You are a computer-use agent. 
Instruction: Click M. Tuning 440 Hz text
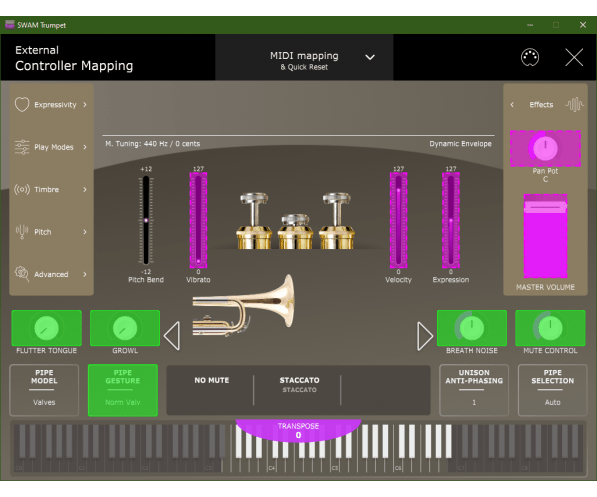coord(152,144)
